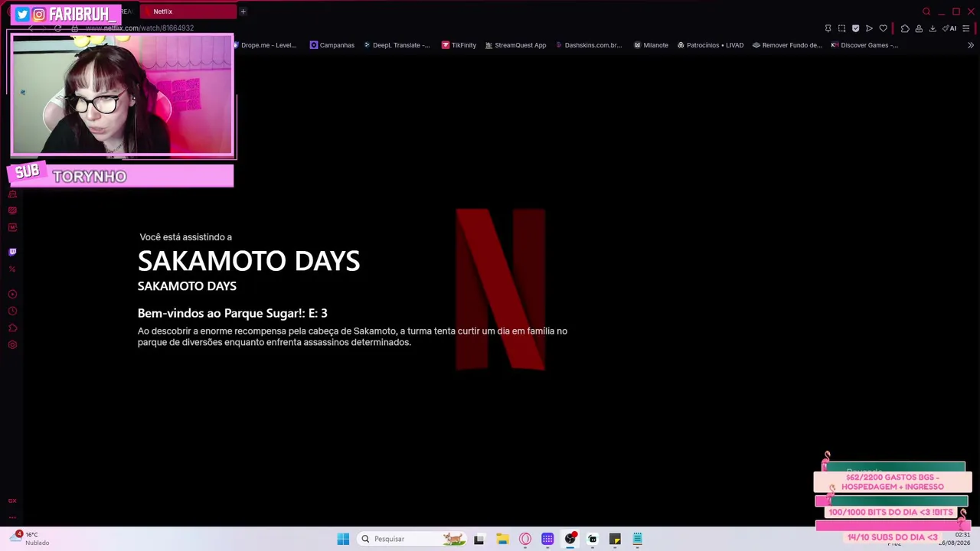
Task: Open the GX icon at the sidebar bottom
Action: 12,500
